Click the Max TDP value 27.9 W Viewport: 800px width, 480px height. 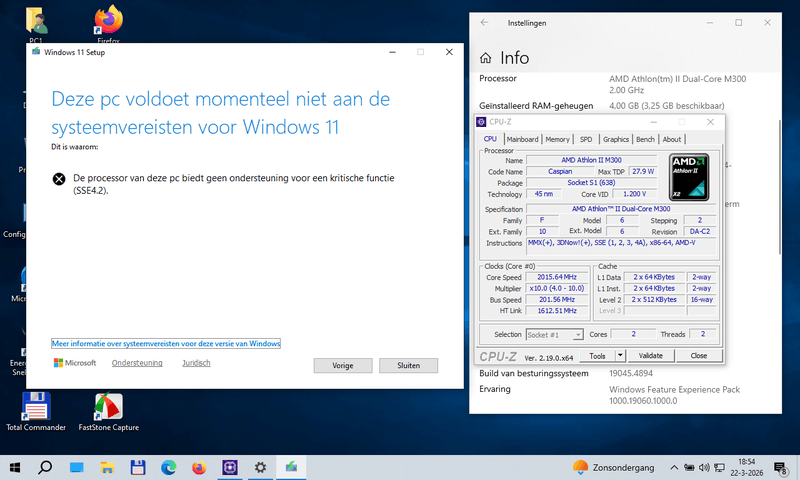tap(643, 171)
